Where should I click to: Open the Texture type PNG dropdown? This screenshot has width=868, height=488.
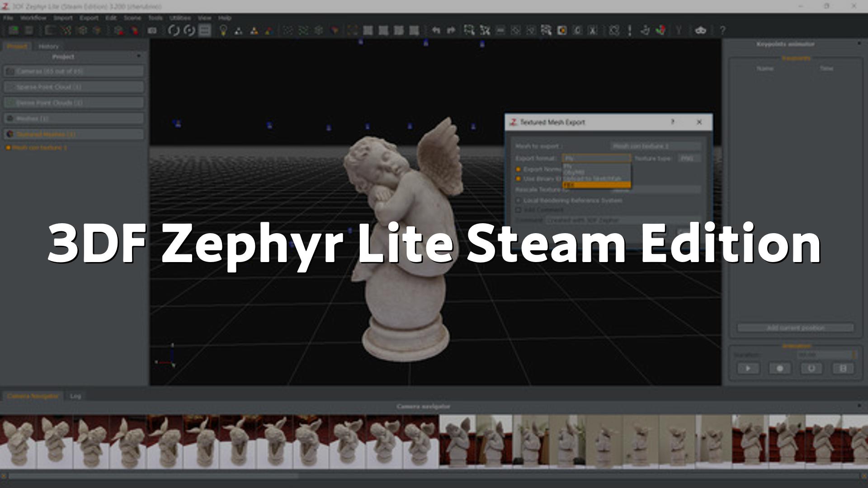[x=690, y=158]
